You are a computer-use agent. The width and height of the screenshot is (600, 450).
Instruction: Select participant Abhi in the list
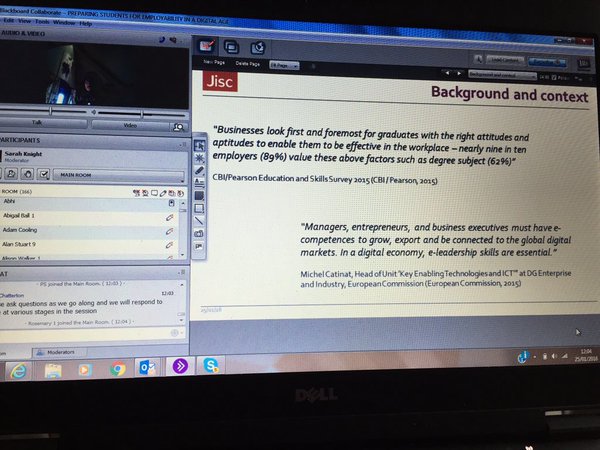89,202
